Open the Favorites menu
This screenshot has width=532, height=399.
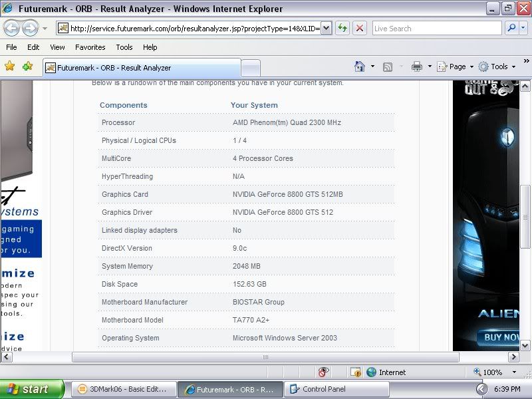pyautogui.click(x=90, y=47)
